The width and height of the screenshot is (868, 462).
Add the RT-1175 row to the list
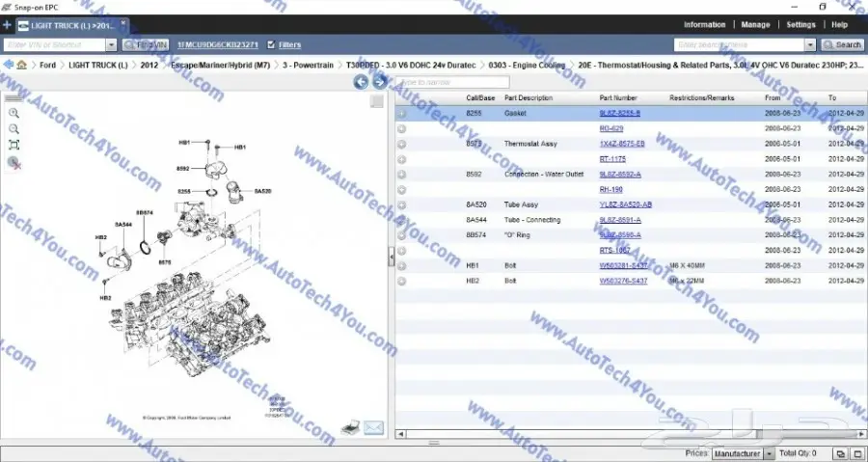tap(402, 159)
